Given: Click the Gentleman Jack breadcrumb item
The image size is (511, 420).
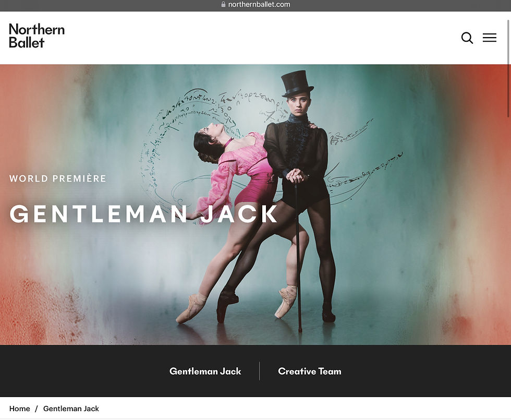Looking at the screenshot, I should click(x=71, y=409).
